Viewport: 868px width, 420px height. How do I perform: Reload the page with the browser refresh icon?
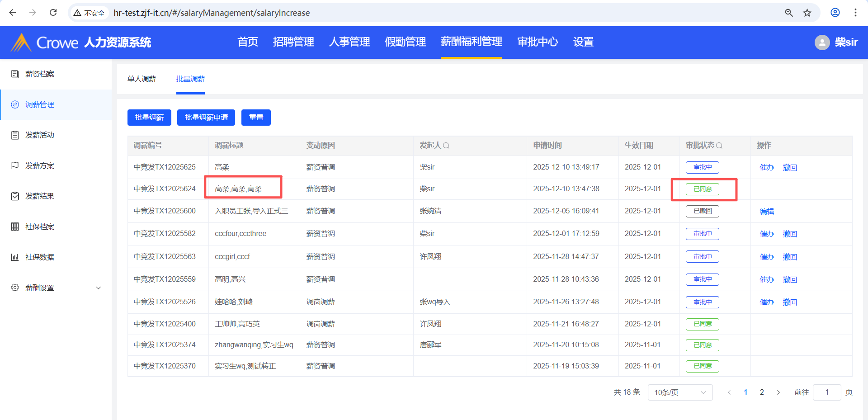point(53,13)
